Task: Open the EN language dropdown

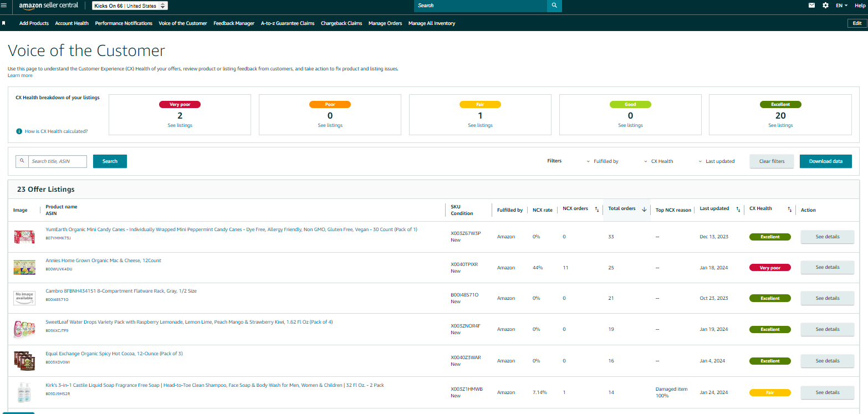Action: click(x=841, y=6)
